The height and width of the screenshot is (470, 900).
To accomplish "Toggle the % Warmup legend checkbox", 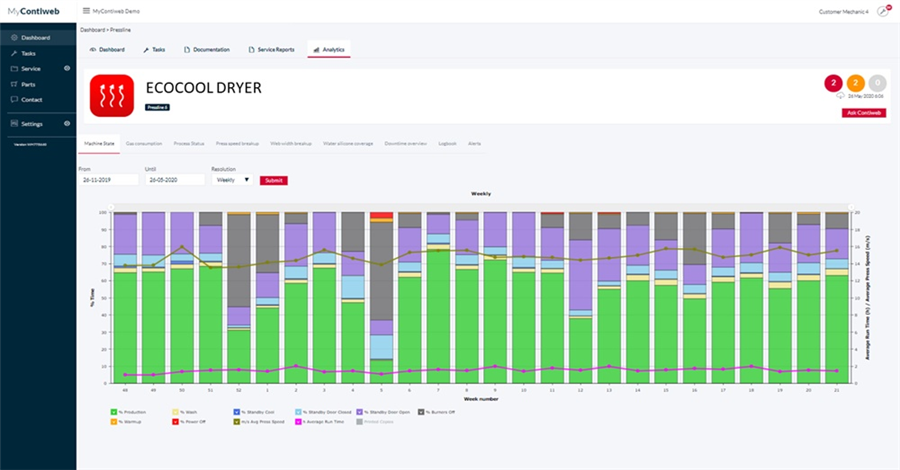I will tap(114, 422).
